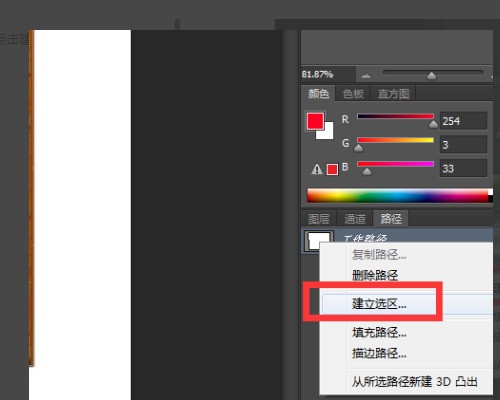Switch to the 图层 tab
This screenshot has height=400, width=500.
(319, 219)
